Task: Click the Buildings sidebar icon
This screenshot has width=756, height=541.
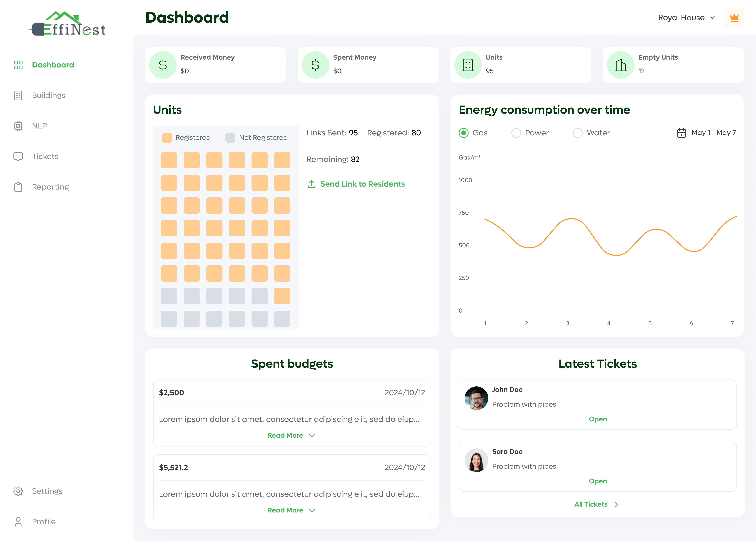Action: [x=18, y=96]
